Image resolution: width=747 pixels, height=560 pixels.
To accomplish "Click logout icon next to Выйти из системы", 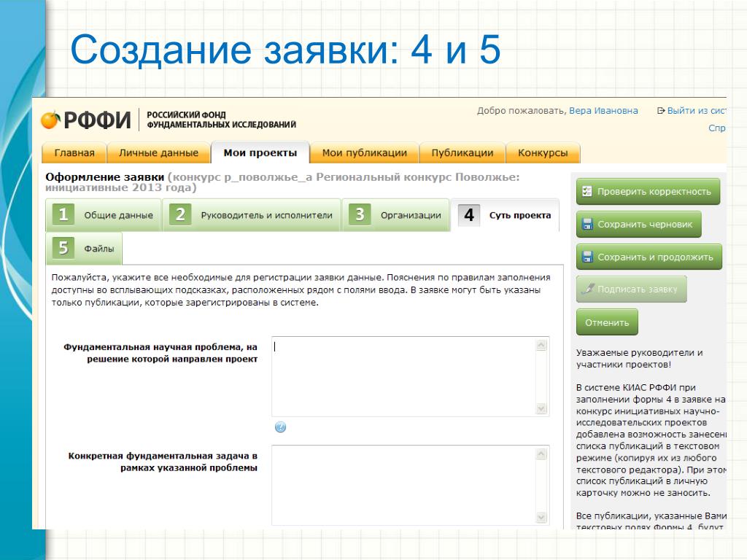I will click(x=660, y=111).
